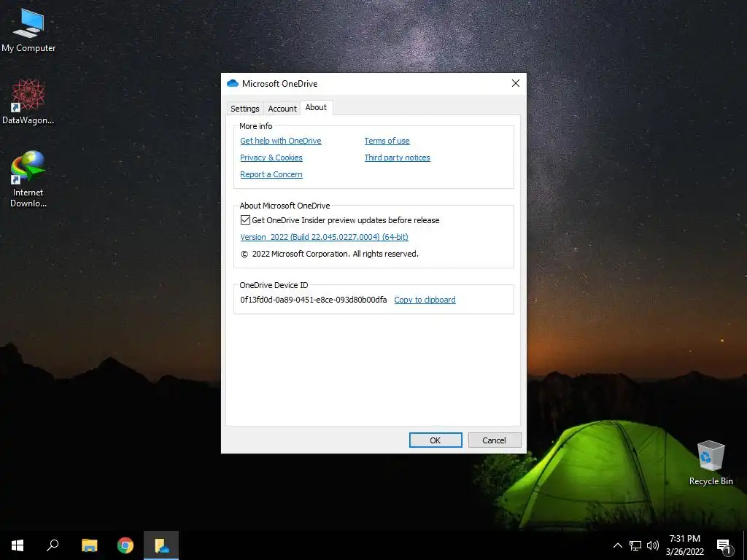Screen dimensions: 747x560
Task: Open Third party notices link
Action: coord(398,157)
